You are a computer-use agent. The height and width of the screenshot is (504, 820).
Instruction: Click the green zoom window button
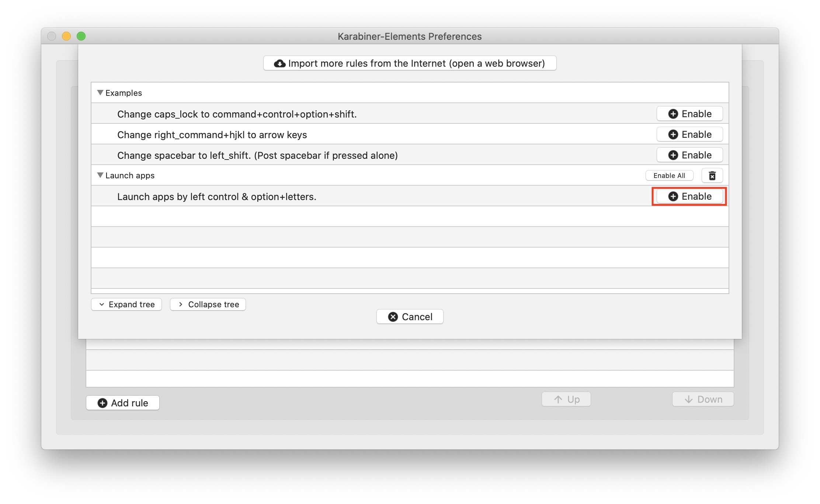[81, 36]
